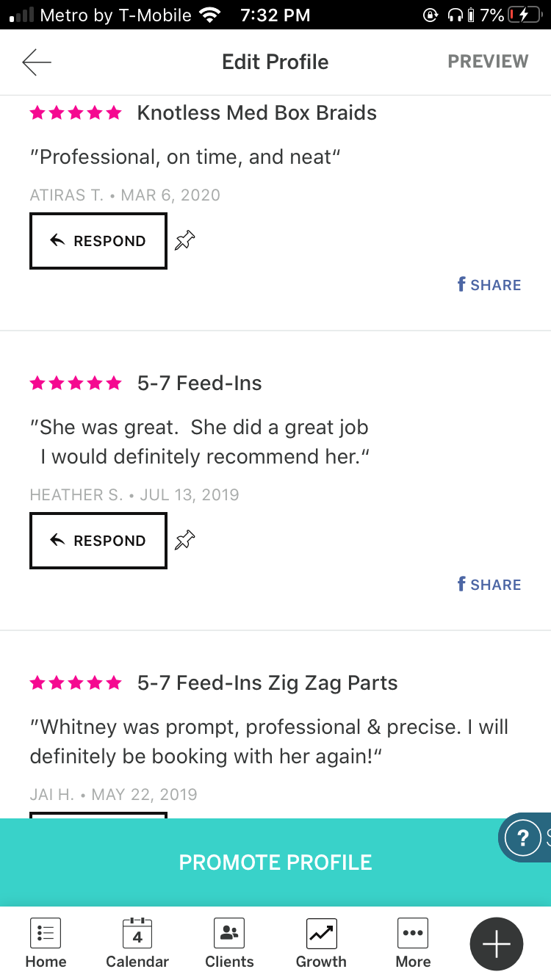The image size is (551, 980).
Task: Open the Home tab
Action: point(46,944)
